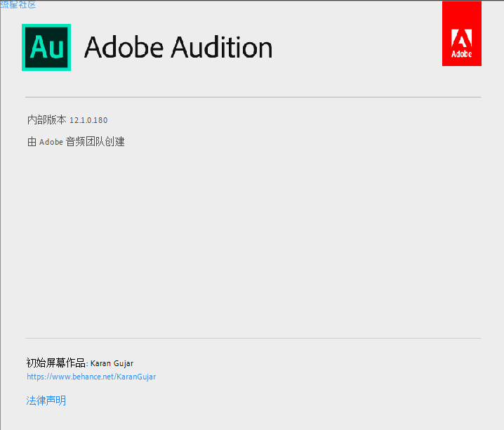
Task: Open the 法律声明 legal notice link
Action: click(x=46, y=400)
